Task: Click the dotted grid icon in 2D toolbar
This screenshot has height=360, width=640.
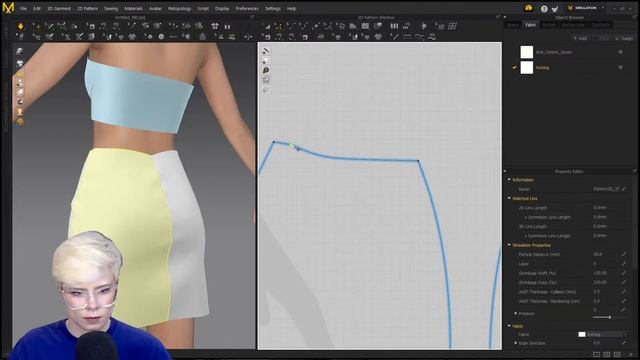Action: tap(452, 26)
